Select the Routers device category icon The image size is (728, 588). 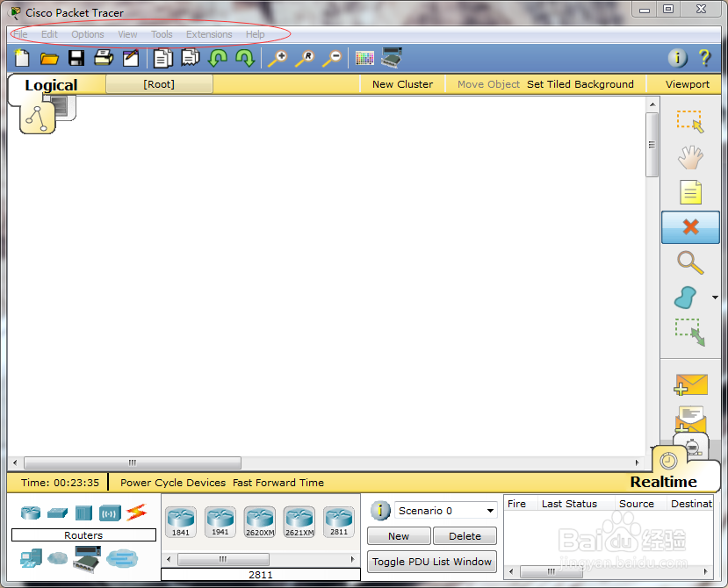(x=31, y=513)
